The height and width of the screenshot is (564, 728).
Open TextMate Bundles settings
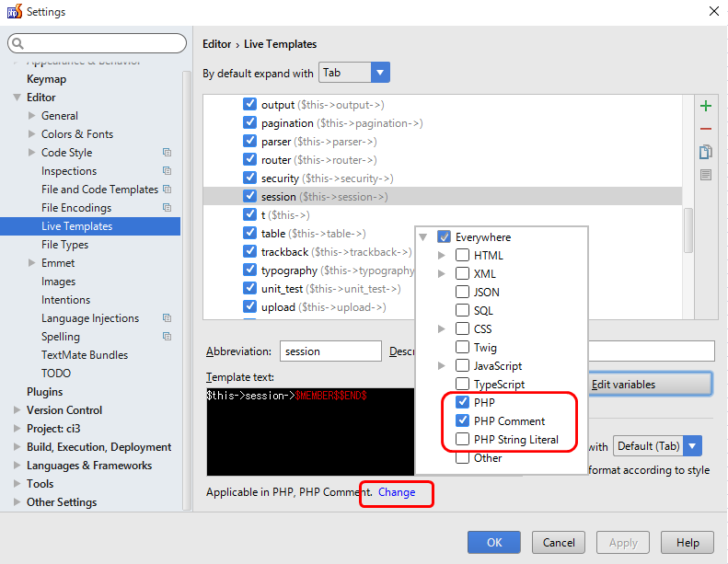(85, 355)
